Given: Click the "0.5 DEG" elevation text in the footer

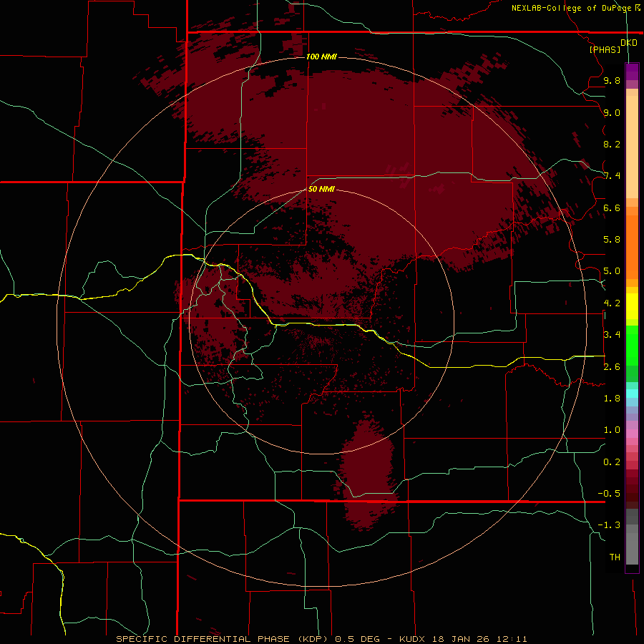Looking at the screenshot, I should 356,639.
